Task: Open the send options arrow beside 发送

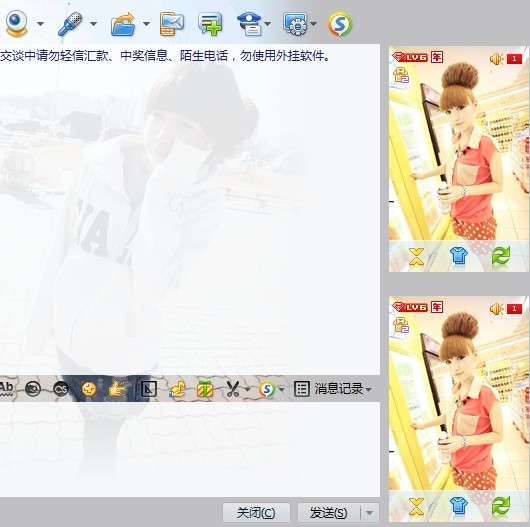Action: [x=369, y=513]
